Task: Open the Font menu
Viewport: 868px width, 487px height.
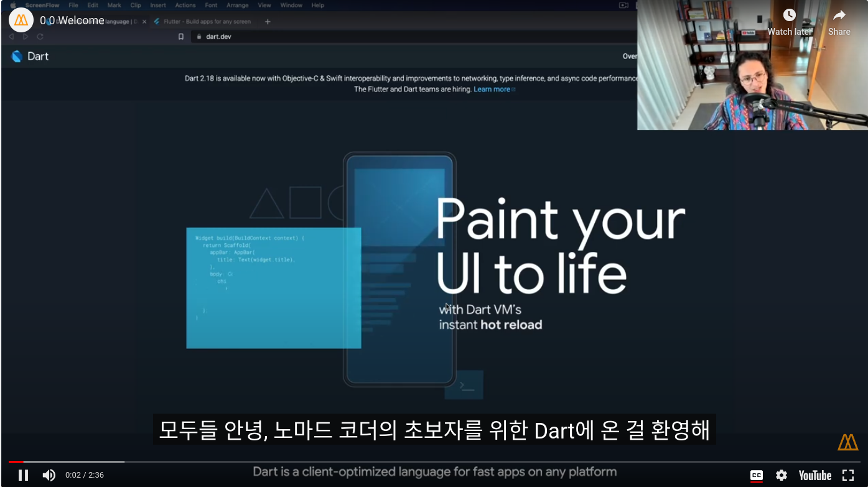Action: pos(211,5)
